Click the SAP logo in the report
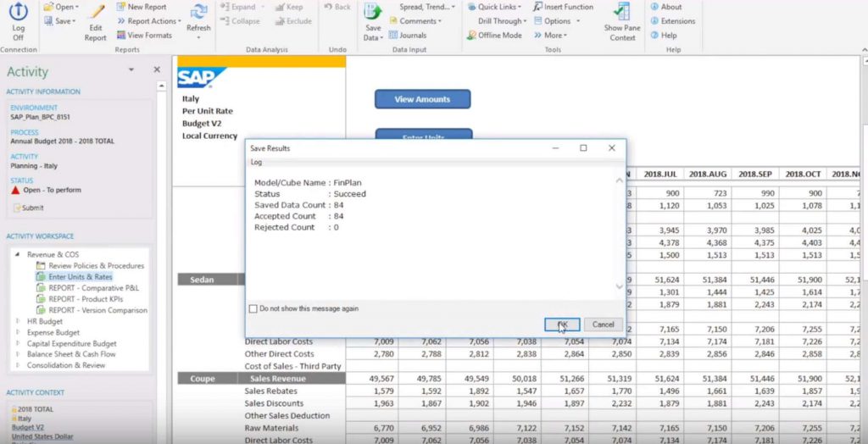This screenshot has width=868, height=444. pos(202,77)
